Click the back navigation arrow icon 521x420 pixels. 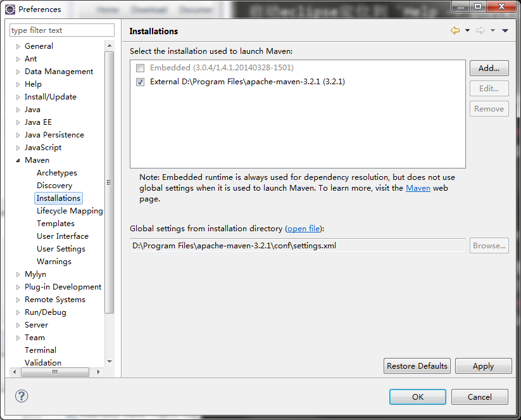[455, 30]
